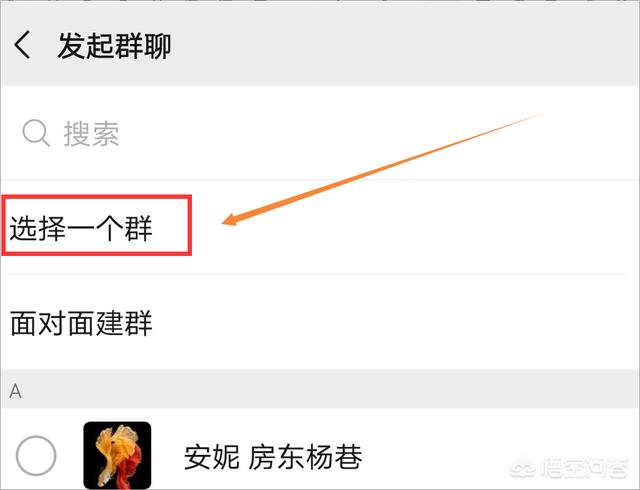Click the 悟空问答 watermark text
The width and height of the screenshot is (640, 490).
tap(584, 470)
